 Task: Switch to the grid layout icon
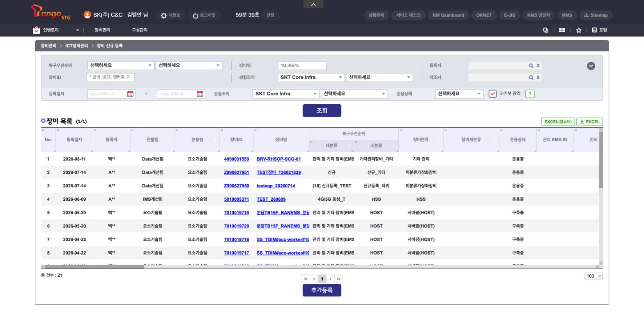pyautogui.click(x=561, y=30)
